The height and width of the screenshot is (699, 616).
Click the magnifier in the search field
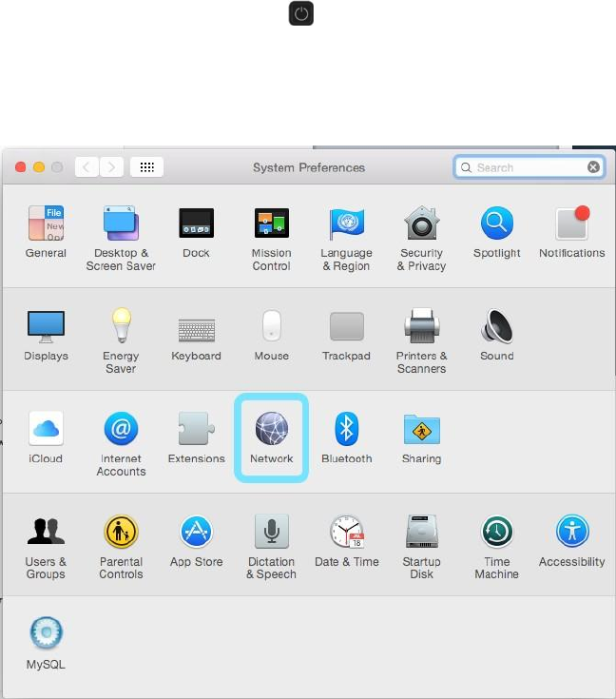[466, 167]
